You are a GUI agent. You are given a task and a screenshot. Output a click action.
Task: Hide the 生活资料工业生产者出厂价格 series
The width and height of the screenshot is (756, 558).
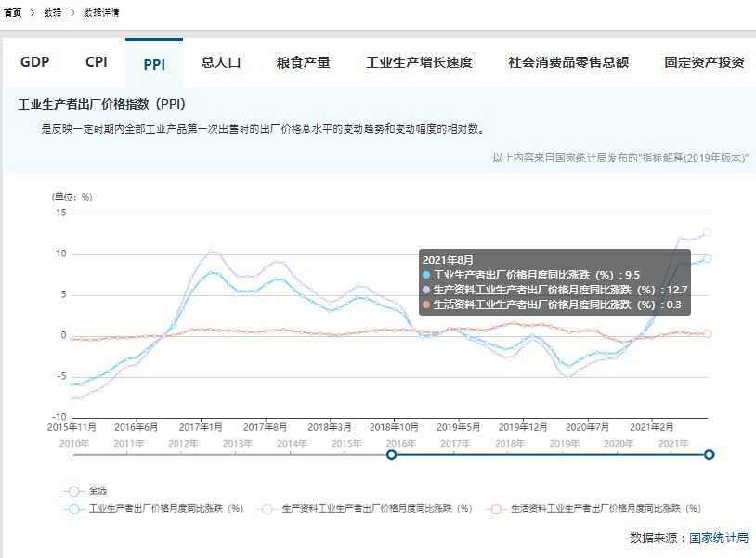tap(606, 509)
